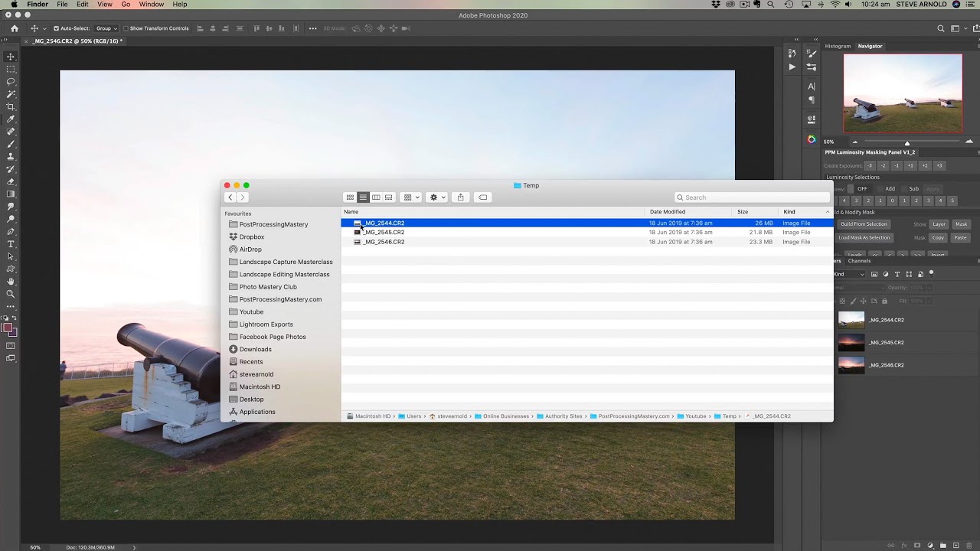This screenshot has height=551, width=980.
Task: Open Brush Settings panel icon
Action: tap(812, 54)
